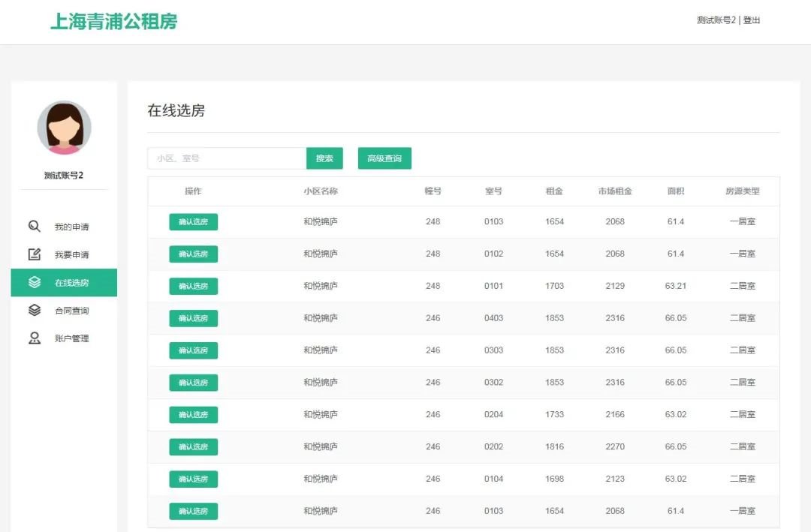Click the person icon beside 账户管理
The image size is (811, 532).
click(35, 338)
